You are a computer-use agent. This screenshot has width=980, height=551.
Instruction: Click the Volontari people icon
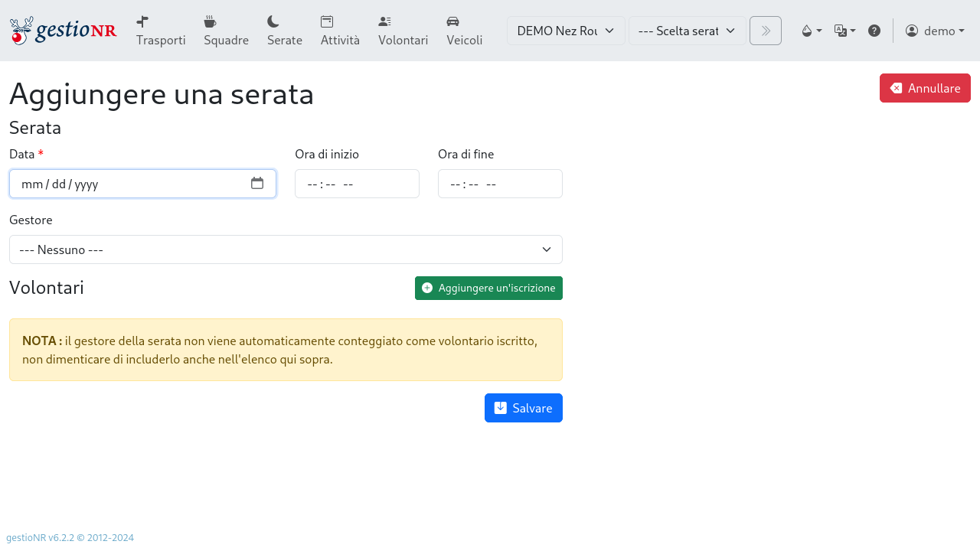(384, 21)
